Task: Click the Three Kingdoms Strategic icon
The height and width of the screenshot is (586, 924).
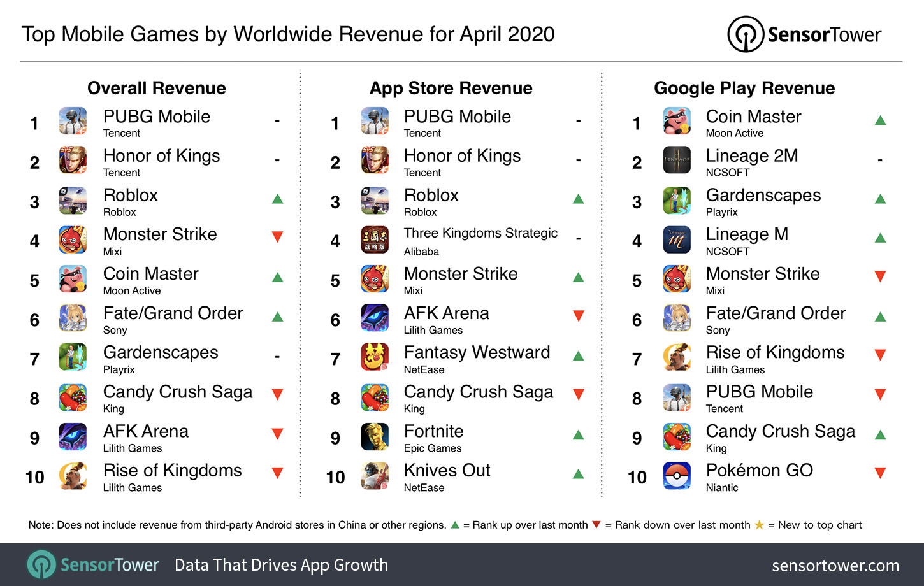Action: pos(375,240)
